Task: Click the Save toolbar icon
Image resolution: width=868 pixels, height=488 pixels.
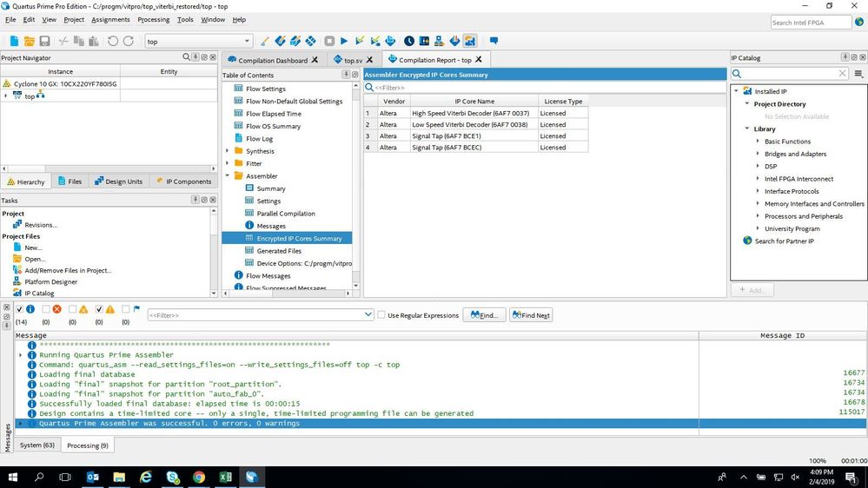Action: click(x=44, y=41)
